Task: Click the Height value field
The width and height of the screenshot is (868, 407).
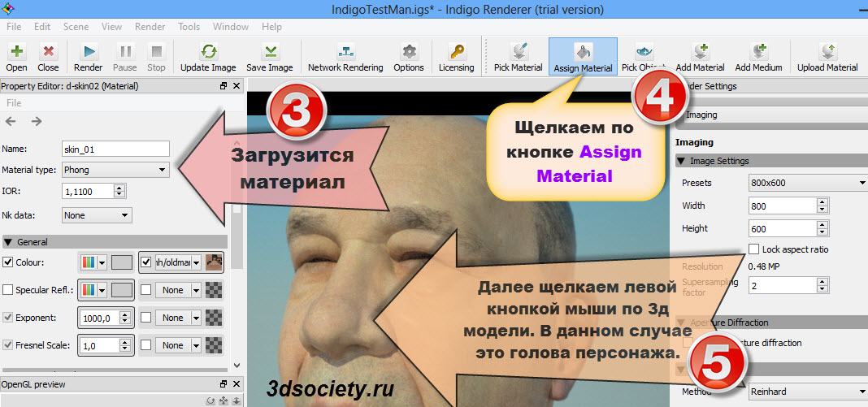Action: point(783,228)
